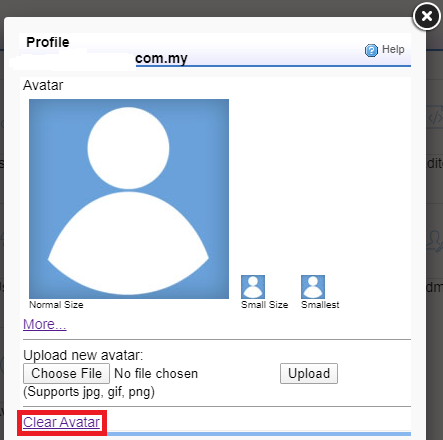Viewport: 443px width, 440px height.
Task: Open the Help text link
Action: click(x=393, y=49)
